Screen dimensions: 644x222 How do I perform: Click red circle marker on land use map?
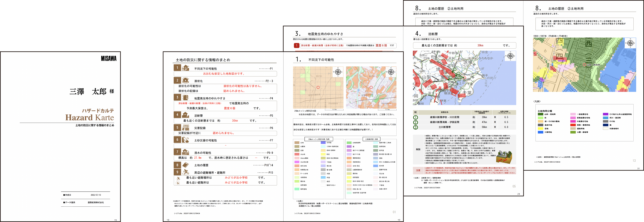(x=584, y=65)
